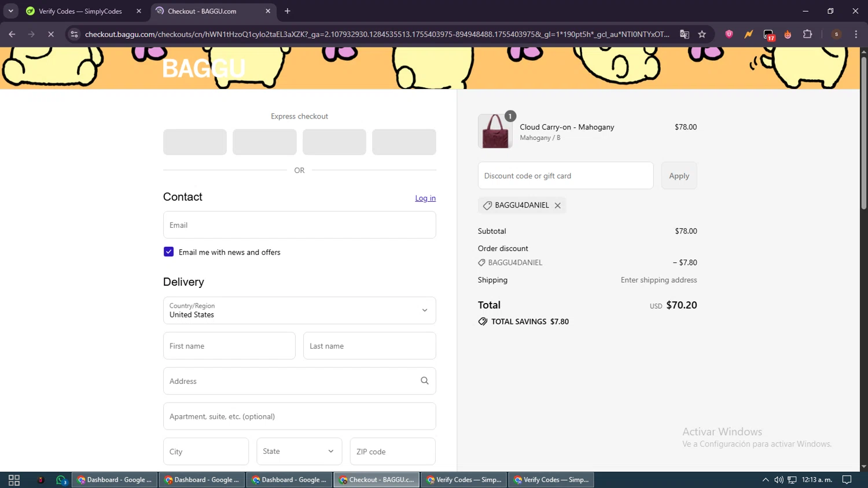Close the Checkout - BAGGU.com tab
This screenshot has width=868, height=488.
tap(268, 11)
